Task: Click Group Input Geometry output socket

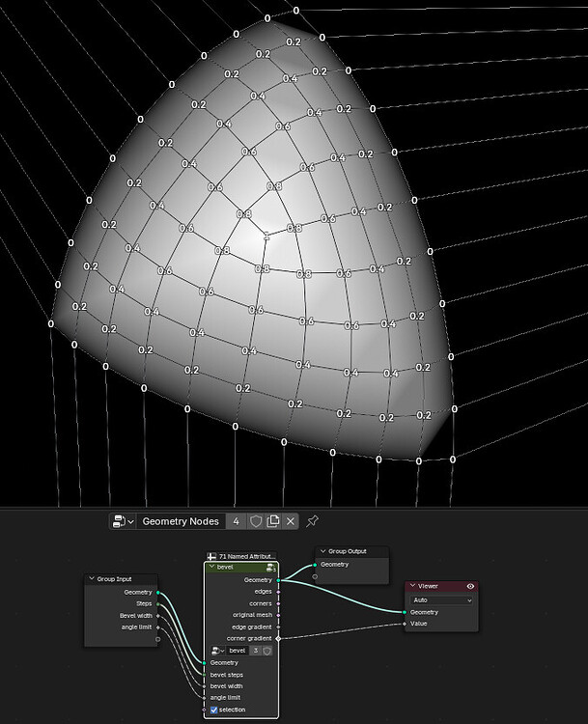Action: pos(158,593)
